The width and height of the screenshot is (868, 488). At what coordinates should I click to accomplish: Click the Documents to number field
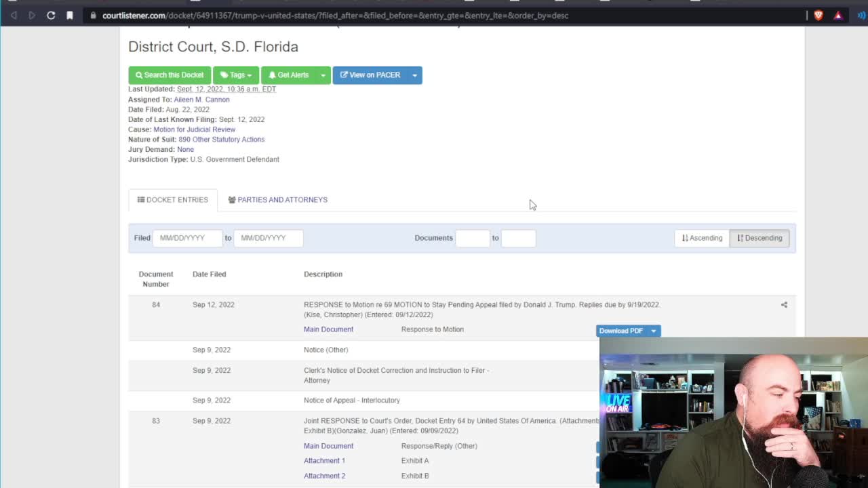pyautogui.click(x=519, y=238)
